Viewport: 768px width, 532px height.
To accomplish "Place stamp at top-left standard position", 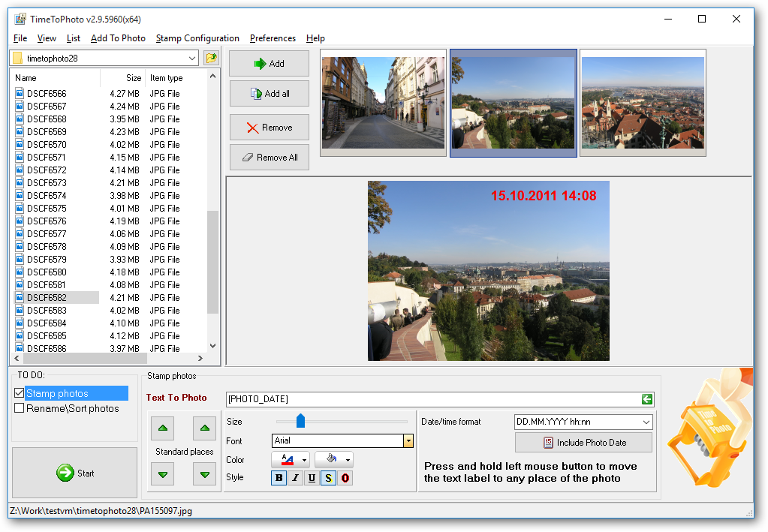I will (x=163, y=428).
